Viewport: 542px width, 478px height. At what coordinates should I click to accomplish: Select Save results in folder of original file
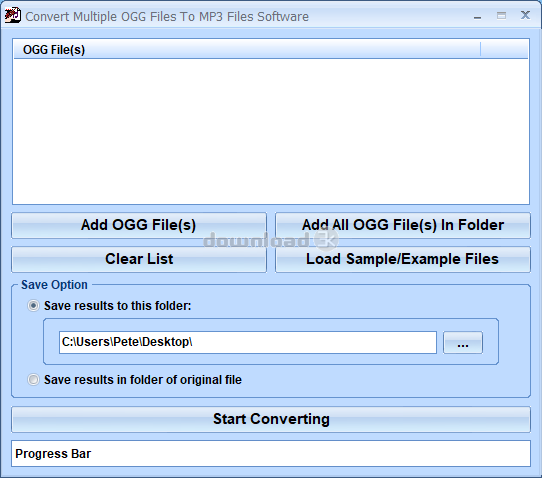[34, 380]
